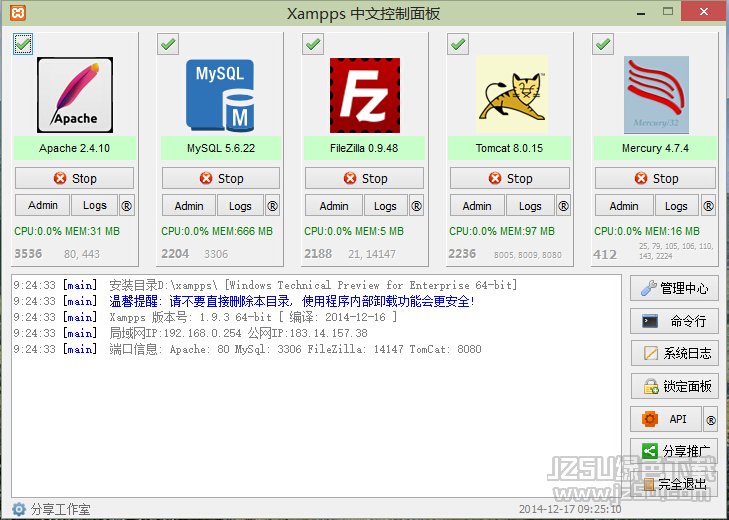Screen dimensions: 729x520
Task: Click the ® icon in Tomcat panel
Action: tap(563, 206)
